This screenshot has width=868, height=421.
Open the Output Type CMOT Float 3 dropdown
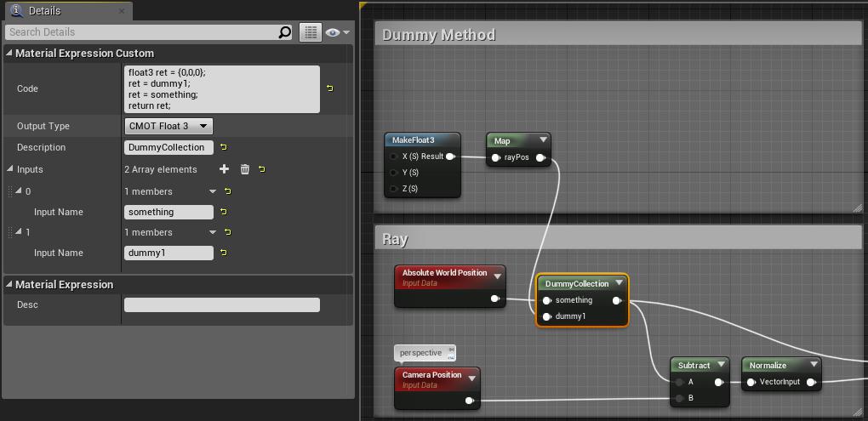168,126
